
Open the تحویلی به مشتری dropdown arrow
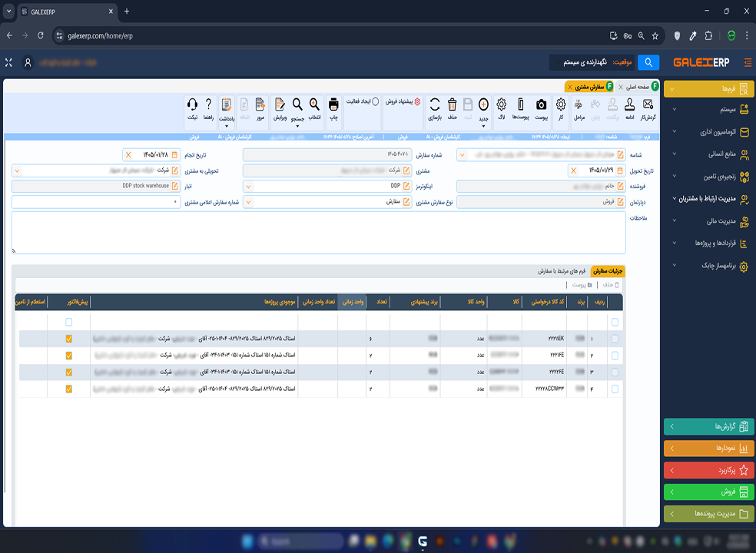(18, 171)
